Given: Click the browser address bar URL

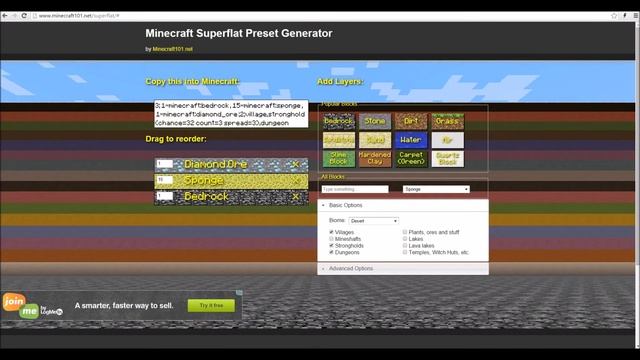Looking at the screenshot, I should coord(79,16).
